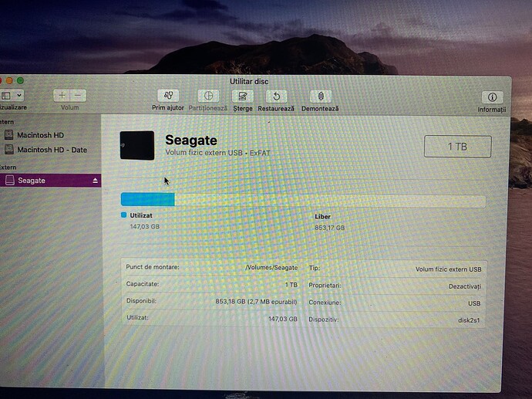Click the green window zoom button
The image size is (532, 399).
tap(20, 80)
